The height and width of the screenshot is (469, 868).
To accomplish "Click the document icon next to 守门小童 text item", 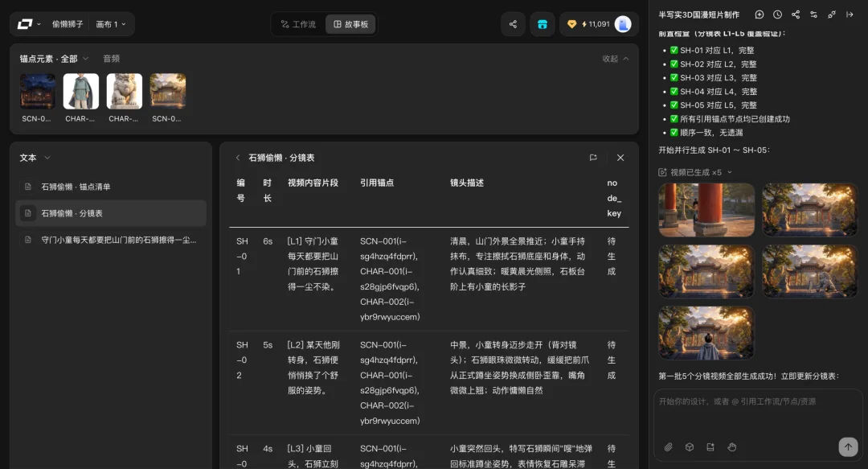I will pos(27,240).
